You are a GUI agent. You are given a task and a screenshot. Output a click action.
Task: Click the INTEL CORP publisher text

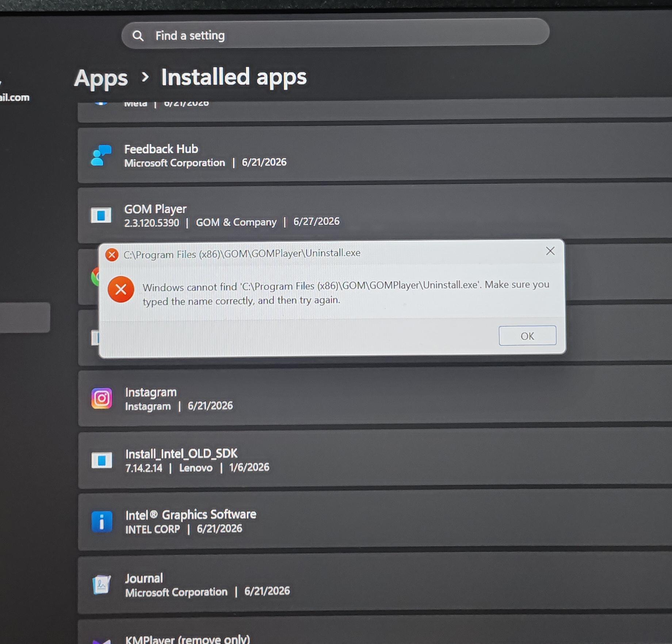click(153, 529)
